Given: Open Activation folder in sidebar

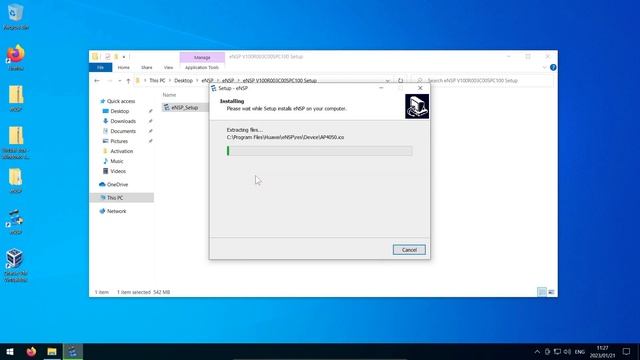Looking at the screenshot, I should [x=121, y=151].
